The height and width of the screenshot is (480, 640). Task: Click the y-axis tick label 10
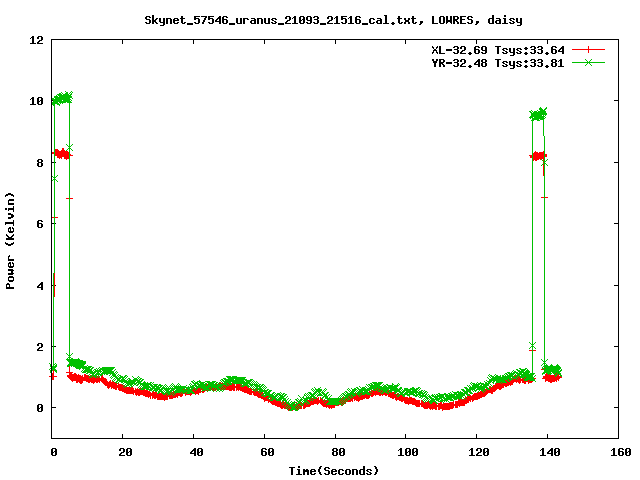[x=36, y=101]
